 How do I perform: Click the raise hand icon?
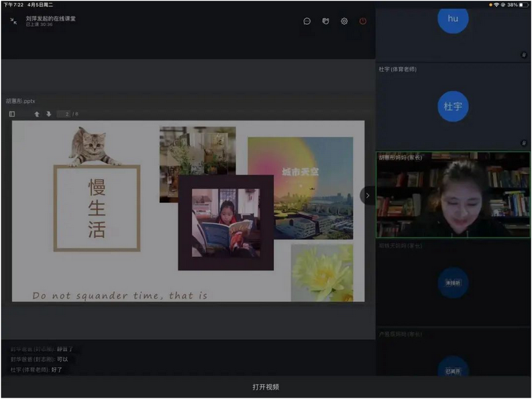point(325,21)
